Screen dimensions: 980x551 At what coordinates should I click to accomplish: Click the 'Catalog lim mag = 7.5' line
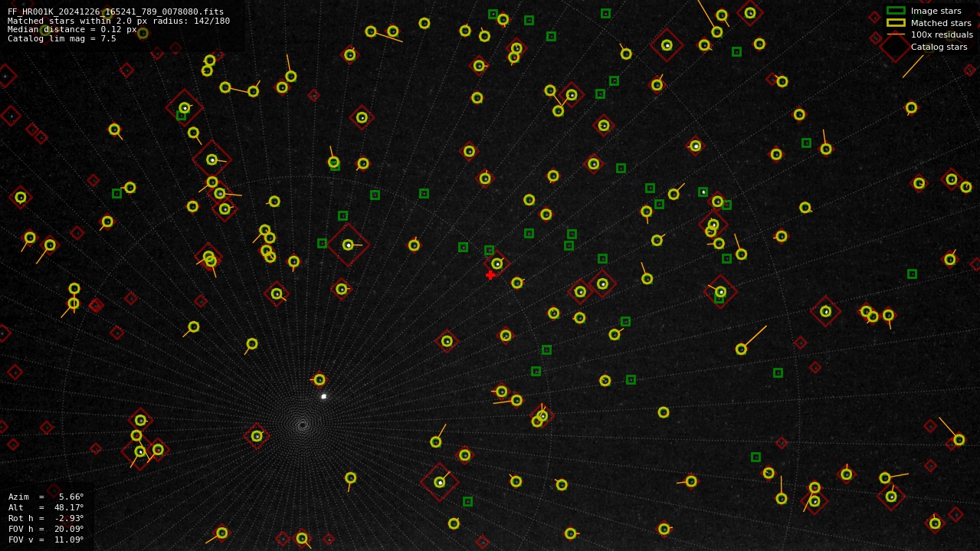tap(62, 38)
